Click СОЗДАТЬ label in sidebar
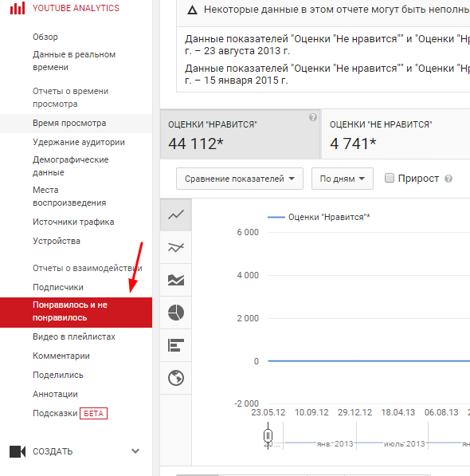 coord(53,451)
